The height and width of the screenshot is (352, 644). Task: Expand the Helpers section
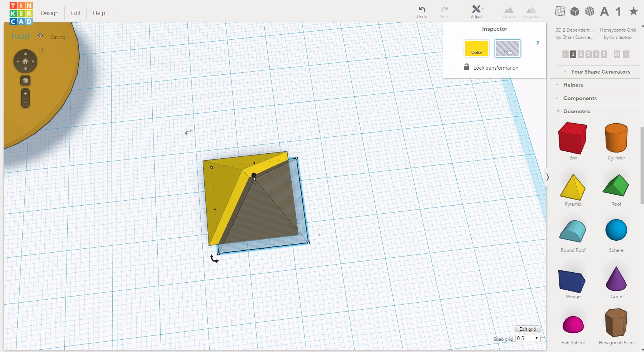pos(573,85)
